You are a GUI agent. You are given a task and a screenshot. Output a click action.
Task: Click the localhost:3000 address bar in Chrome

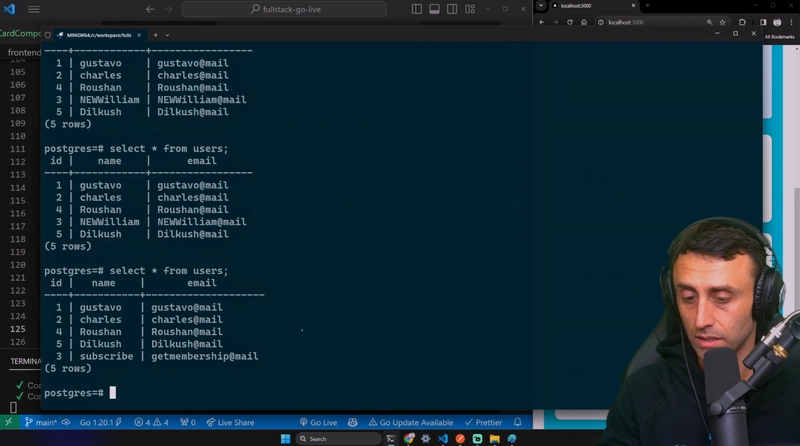662,22
